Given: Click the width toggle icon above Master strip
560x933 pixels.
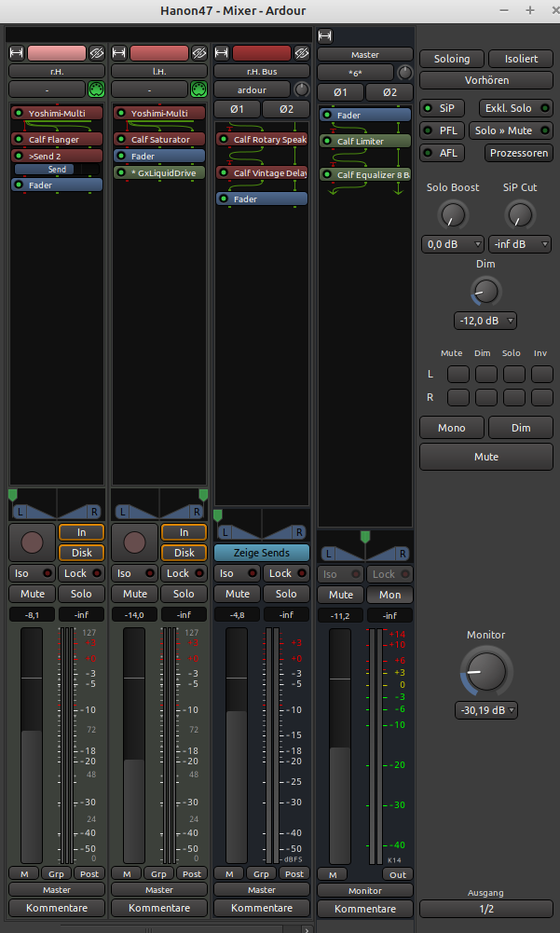Looking at the screenshot, I should coord(325,36).
